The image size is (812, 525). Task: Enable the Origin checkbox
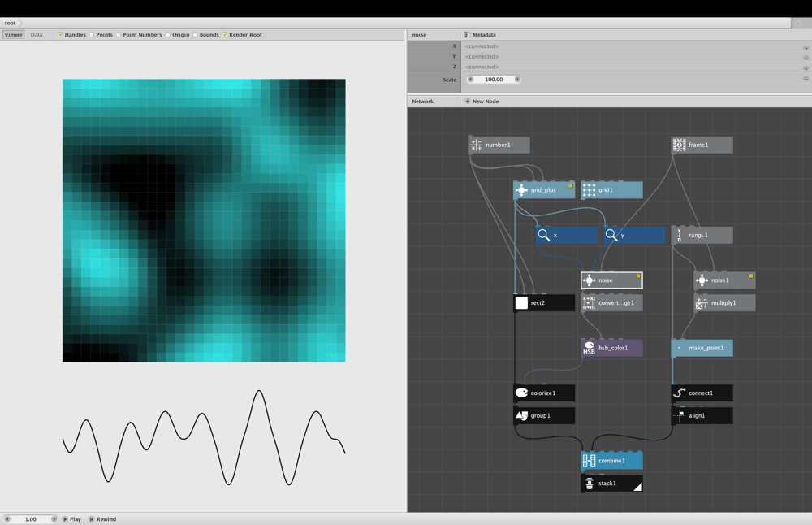(168, 35)
